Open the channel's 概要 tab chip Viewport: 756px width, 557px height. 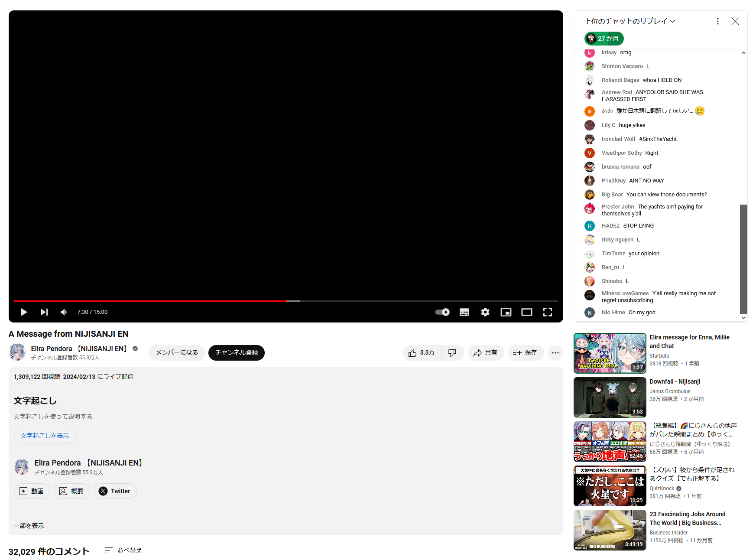pyautogui.click(x=72, y=491)
